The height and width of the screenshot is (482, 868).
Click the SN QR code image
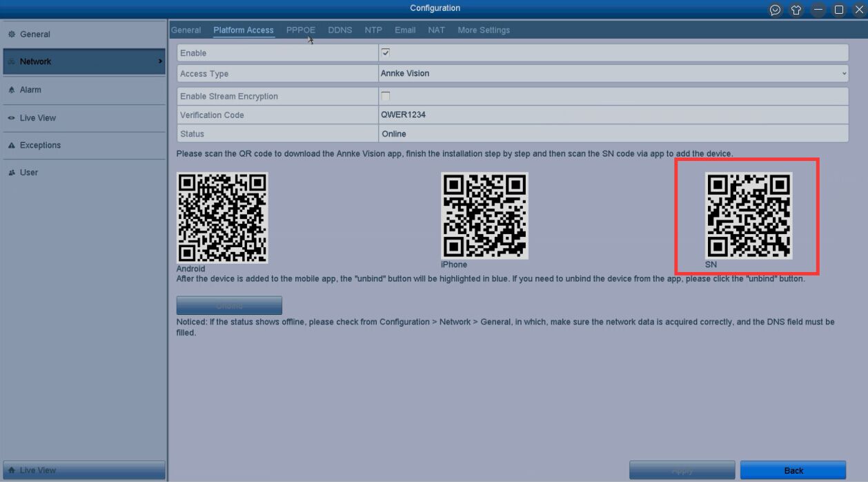[x=749, y=215]
